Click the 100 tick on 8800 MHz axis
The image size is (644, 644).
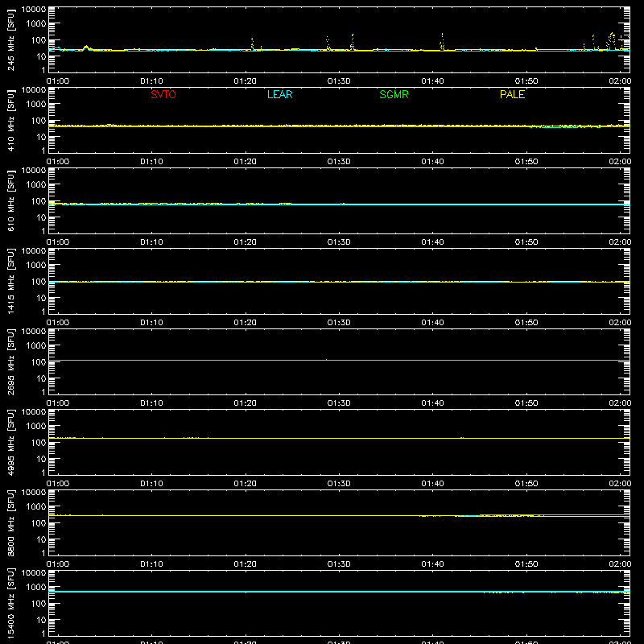click(39, 523)
